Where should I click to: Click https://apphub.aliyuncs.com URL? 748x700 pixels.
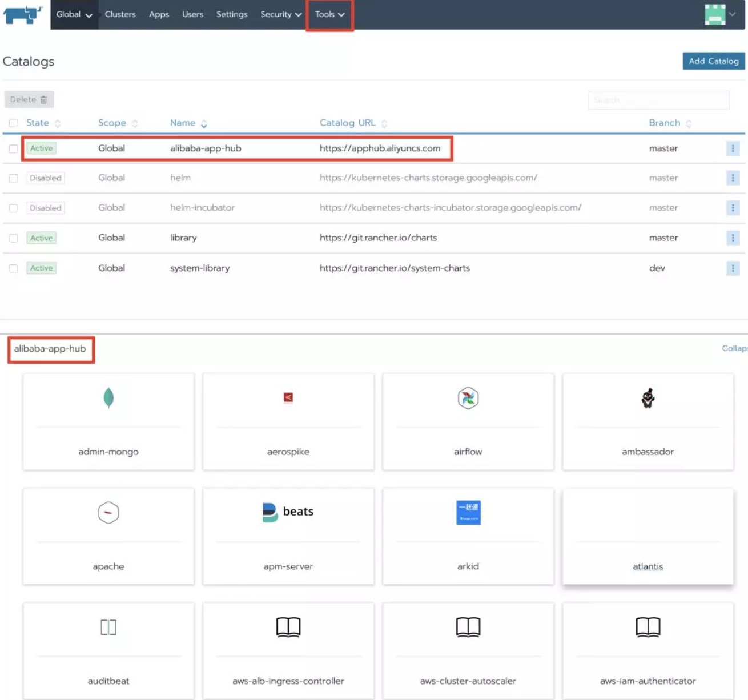tap(380, 148)
